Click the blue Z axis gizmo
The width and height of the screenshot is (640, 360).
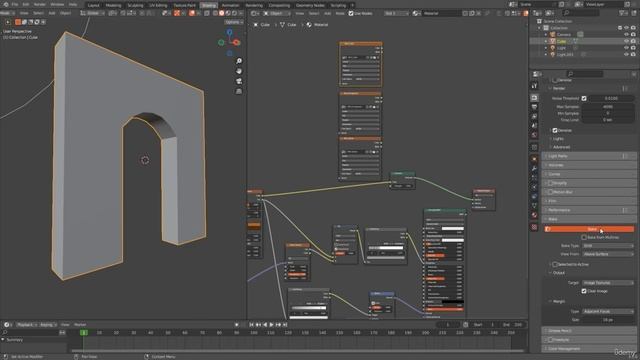coord(229,32)
